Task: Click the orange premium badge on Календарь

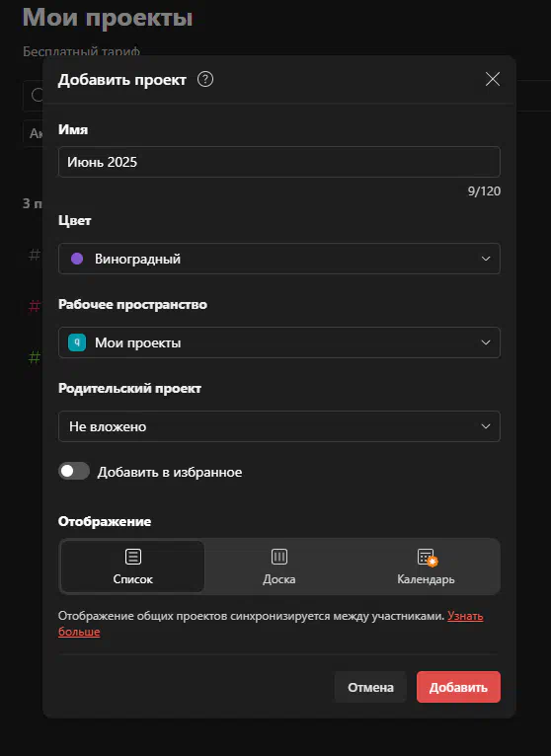Action: click(433, 562)
